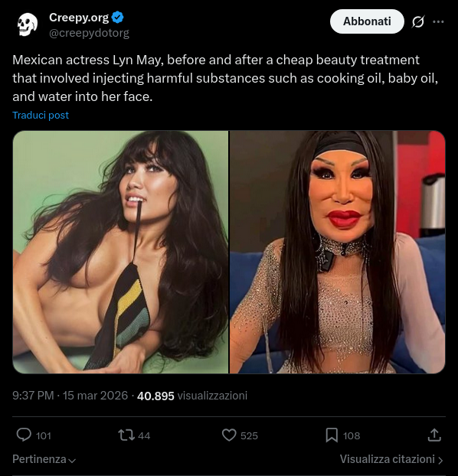
Task: Open Visualizza citazioni chevron link
Action: point(391,459)
